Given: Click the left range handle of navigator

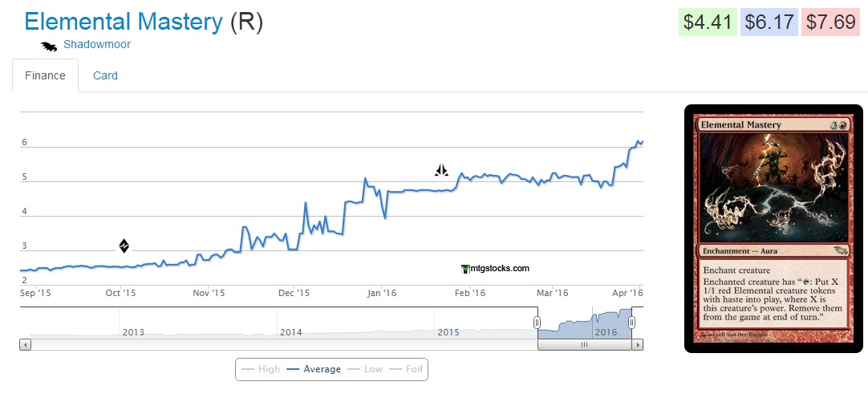Looking at the screenshot, I should [537, 323].
